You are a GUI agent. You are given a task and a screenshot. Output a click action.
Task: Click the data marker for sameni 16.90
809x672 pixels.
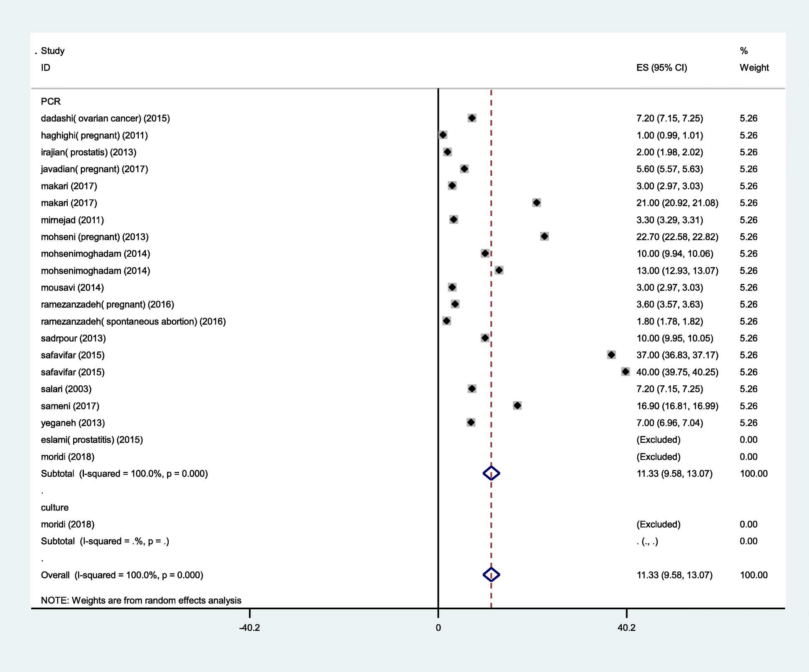(517, 405)
